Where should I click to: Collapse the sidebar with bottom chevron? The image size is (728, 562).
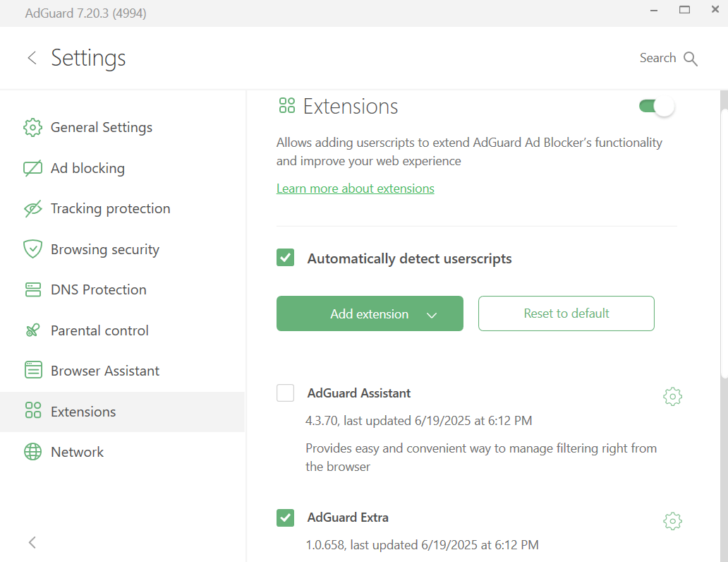(32, 542)
